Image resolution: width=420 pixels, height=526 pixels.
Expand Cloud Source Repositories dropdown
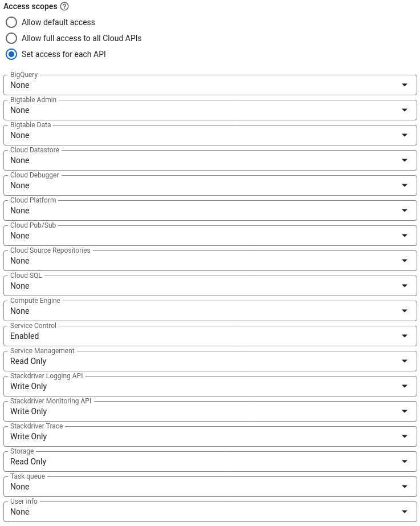point(210,261)
